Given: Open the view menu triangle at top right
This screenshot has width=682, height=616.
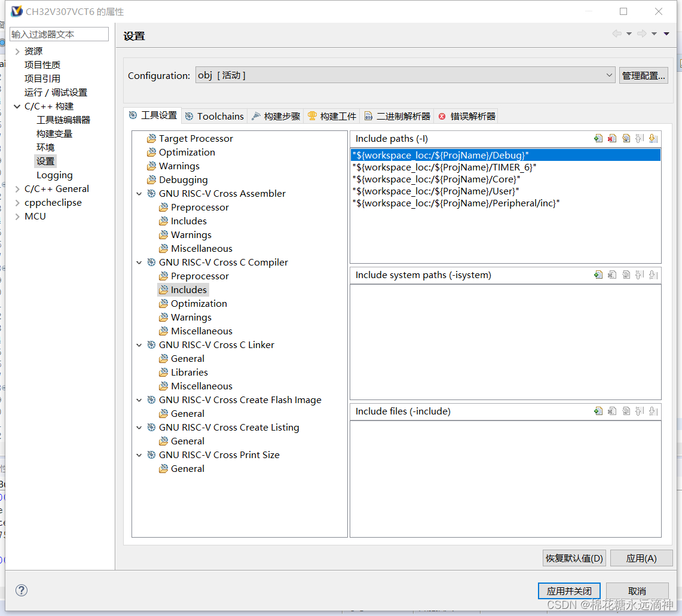Looking at the screenshot, I should (666, 33).
